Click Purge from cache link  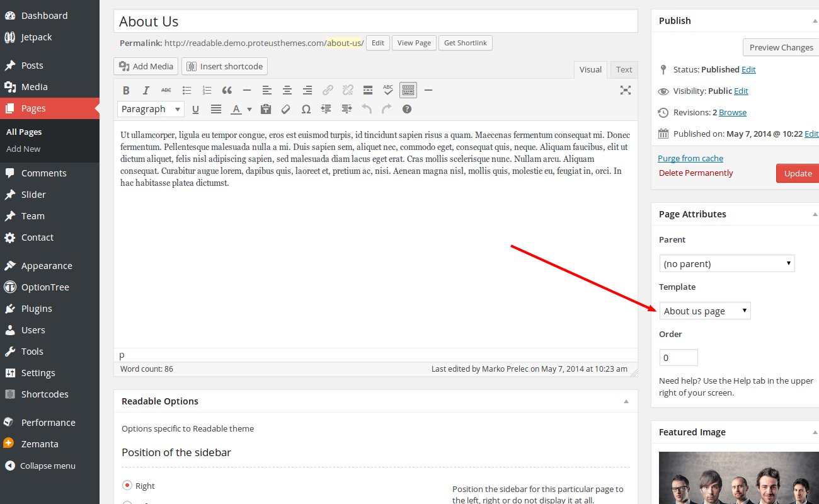click(x=690, y=158)
